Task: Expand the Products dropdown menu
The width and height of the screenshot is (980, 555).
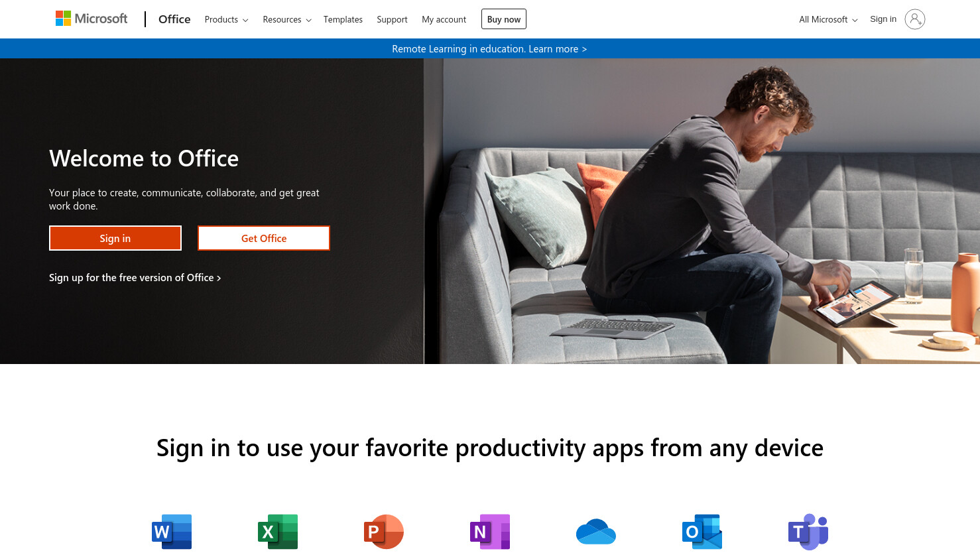Action: [x=226, y=19]
